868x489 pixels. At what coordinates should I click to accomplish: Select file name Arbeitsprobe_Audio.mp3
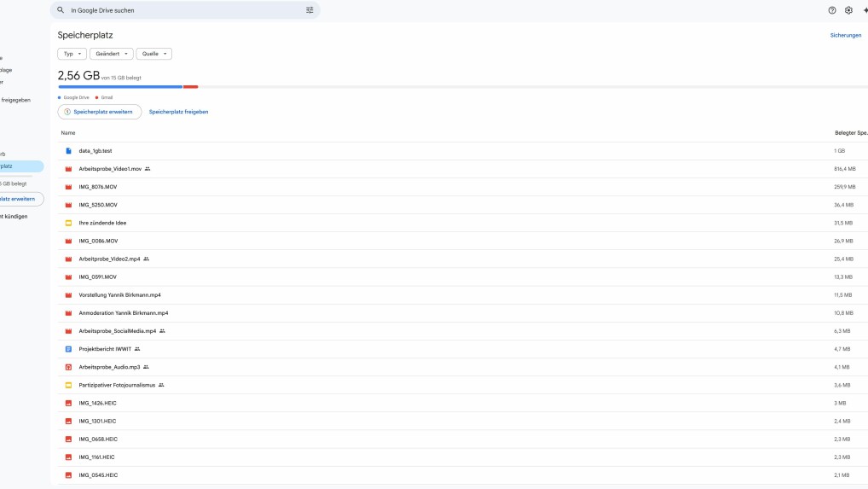coord(110,367)
